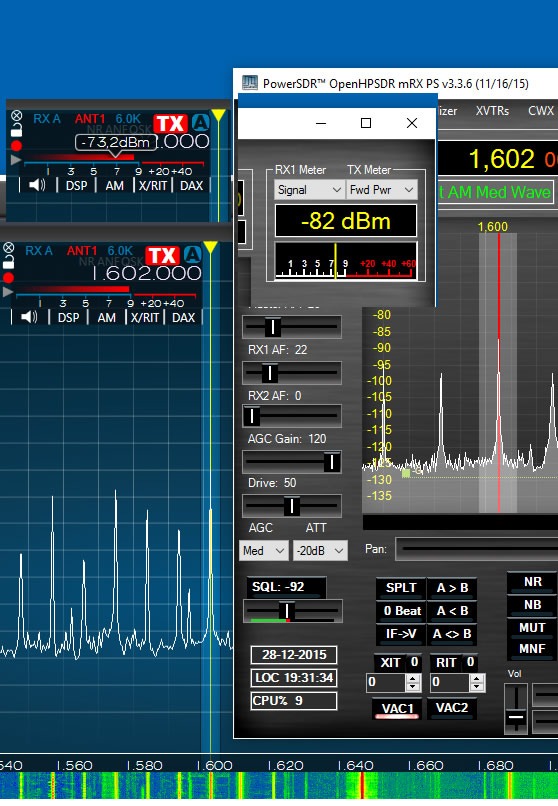The height and width of the screenshot is (806, 558).
Task: Click the LOC 19:31:34 time display
Action: (294, 678)
